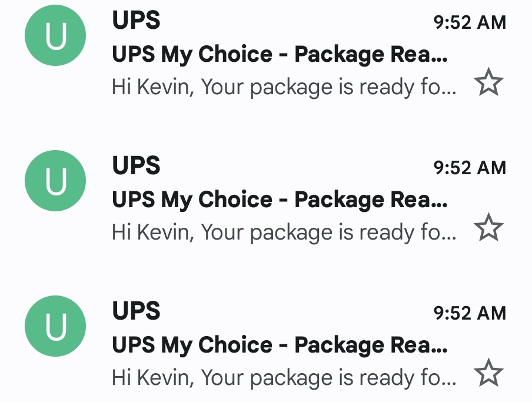
Task: Open the first 'UPS My Choice - Package Rea...' subject
Action: (x=280, y=54)
